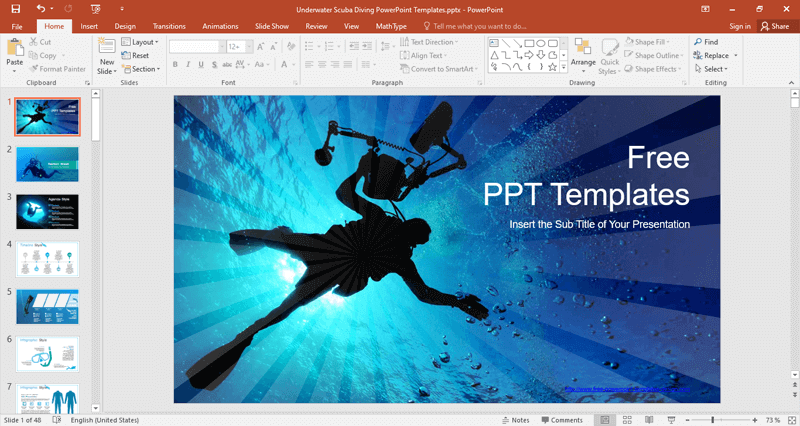Toggle Underline formatting

pos(201,64)
